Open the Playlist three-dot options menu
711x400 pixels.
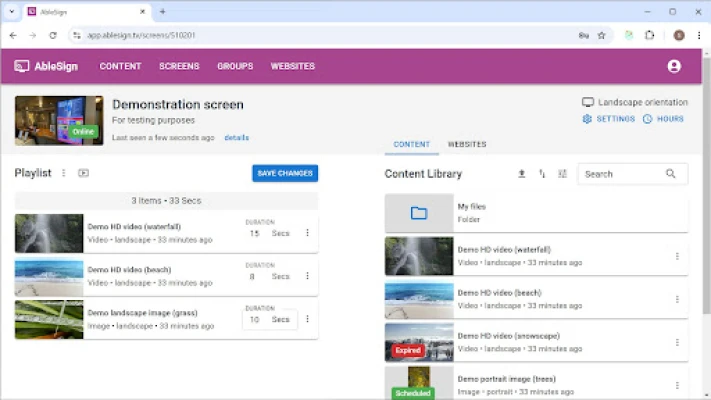(64, 173)
